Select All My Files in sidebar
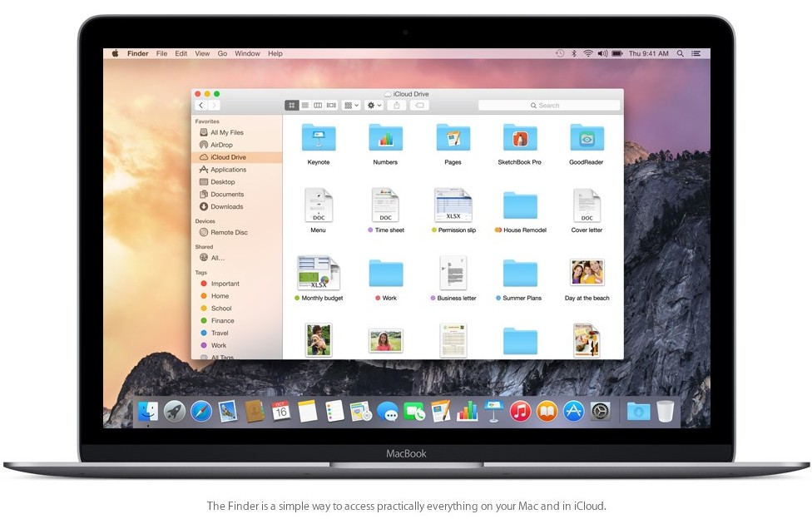 pos(236,132)
